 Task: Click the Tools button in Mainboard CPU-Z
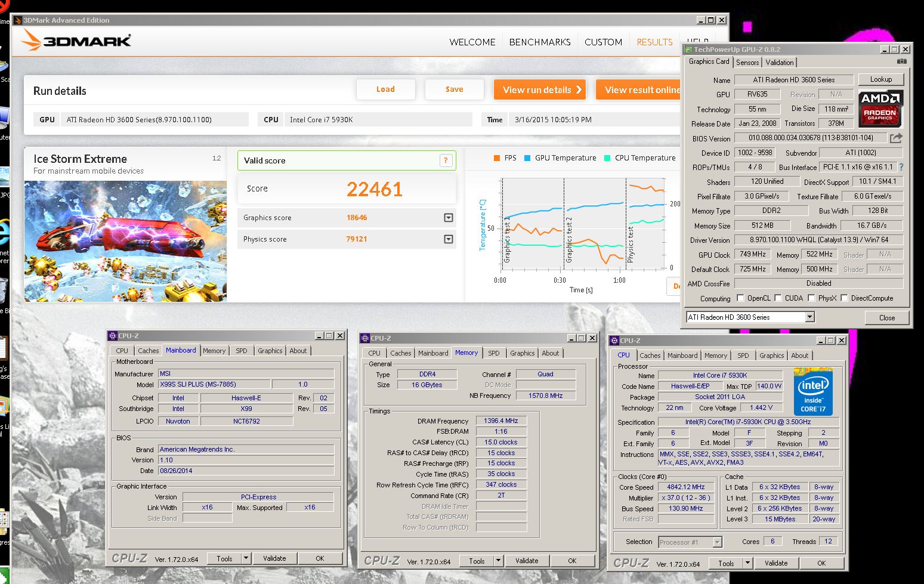tap(224, 558)
